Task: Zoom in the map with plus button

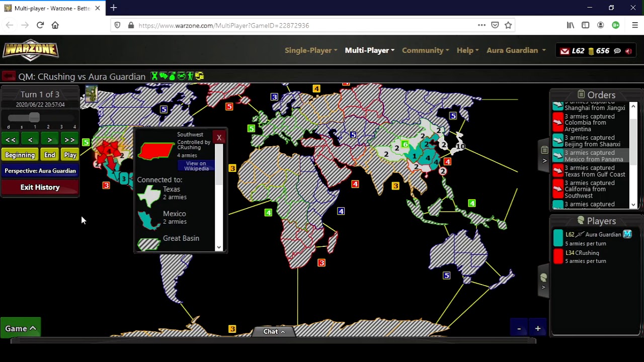Action: [x=538, y=329]
